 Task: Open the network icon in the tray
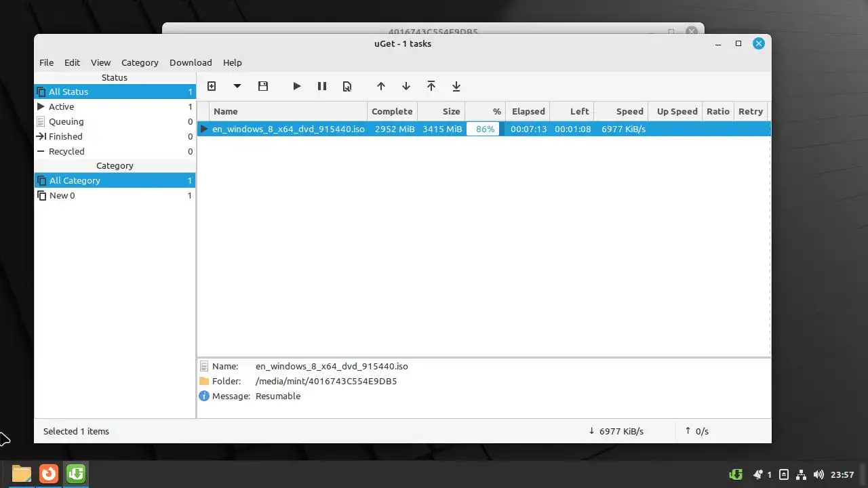click(x=801, y=474)
